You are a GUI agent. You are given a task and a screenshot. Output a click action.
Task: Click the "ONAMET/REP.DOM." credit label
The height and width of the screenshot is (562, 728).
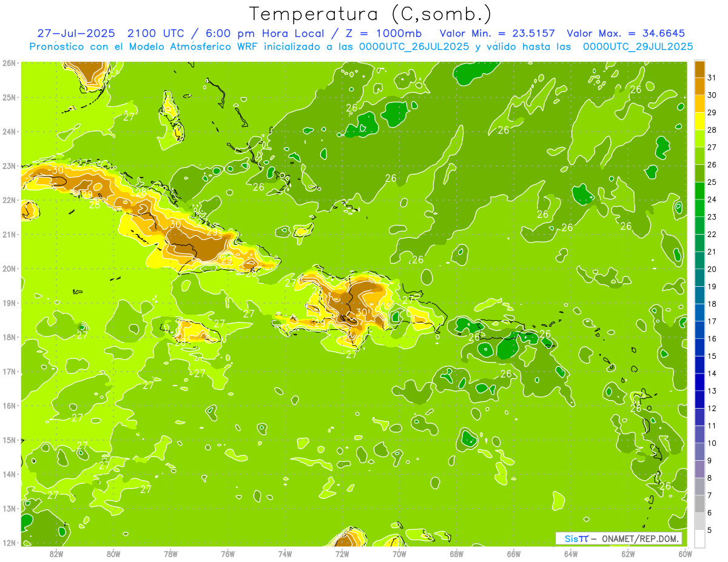640,538
